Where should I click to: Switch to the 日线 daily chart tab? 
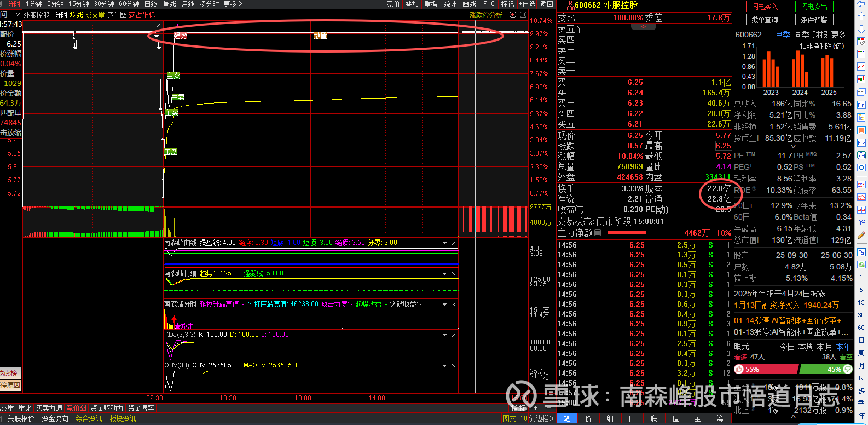[x=151, y=4]
